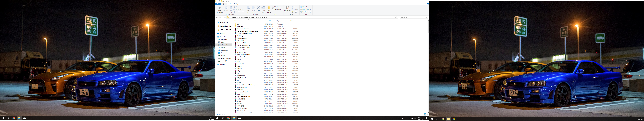Open Skrivebord in navigation pane
The width and height of the screenshot is (644, 121).
(222, 53)
